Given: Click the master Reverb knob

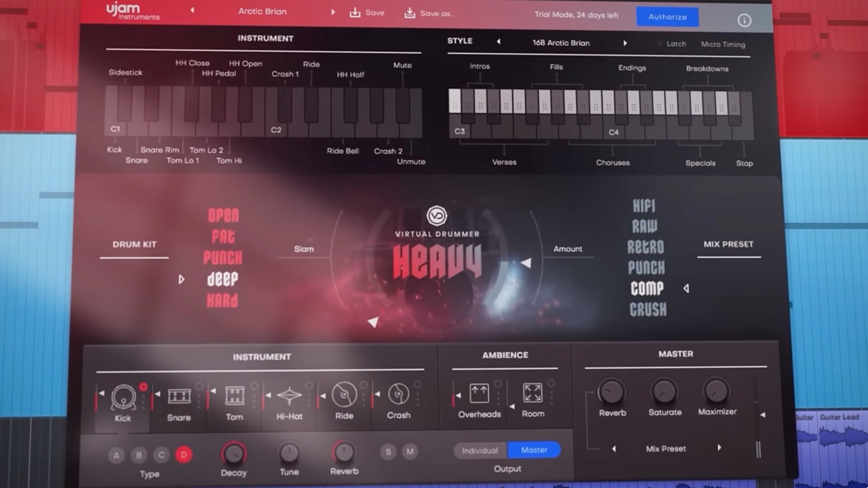Looking at the screenshot, I should (611, 392).
